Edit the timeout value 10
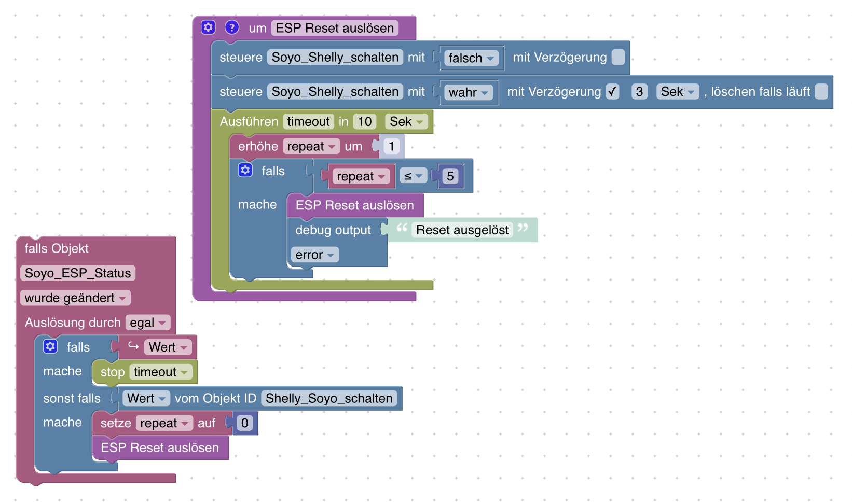Image resolution: width=852 pixels, height=504 pixels. pyautogui.click(x=365, y=122)
